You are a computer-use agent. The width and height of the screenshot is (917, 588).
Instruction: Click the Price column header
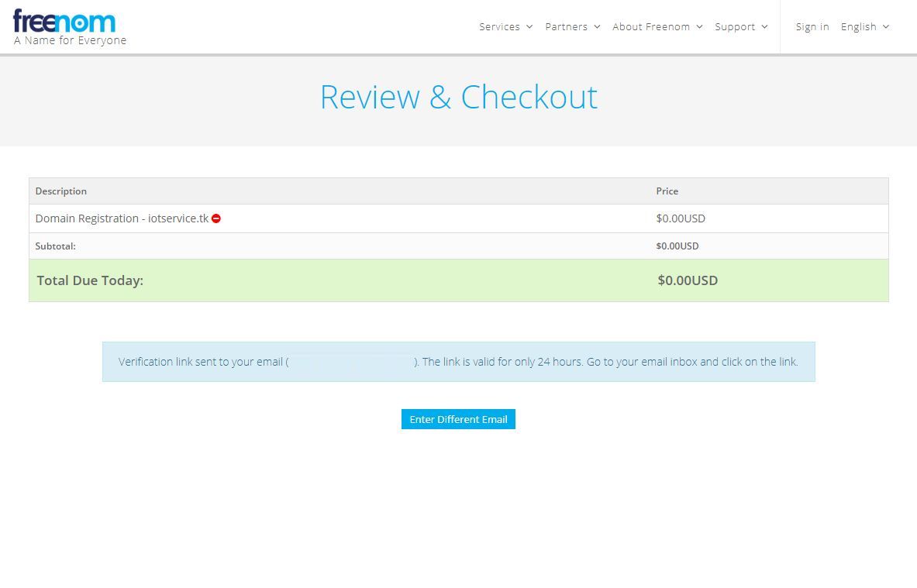point(667,191)
